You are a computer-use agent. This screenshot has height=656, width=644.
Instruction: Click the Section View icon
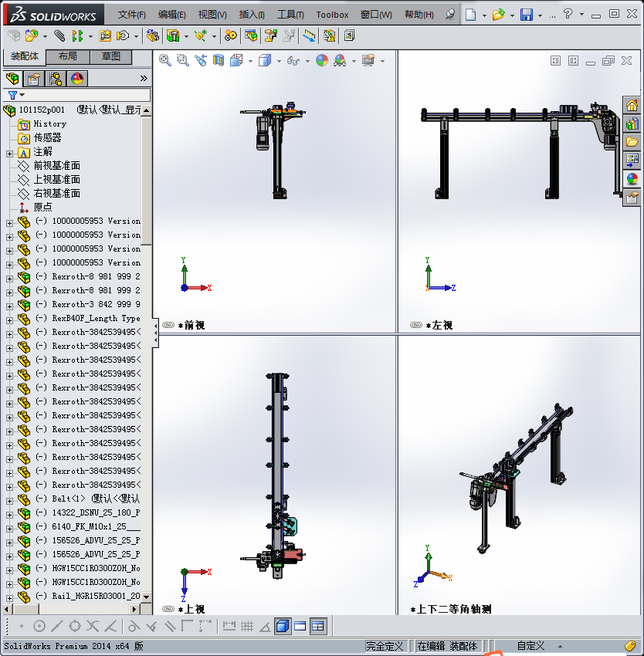[219, 61]
